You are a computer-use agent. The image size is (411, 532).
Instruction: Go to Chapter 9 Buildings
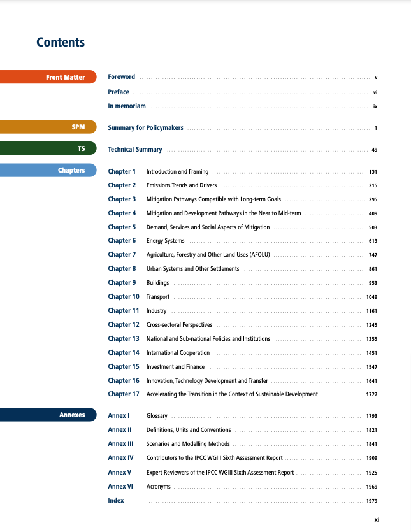pyautogui.click(x=159, y=283)
